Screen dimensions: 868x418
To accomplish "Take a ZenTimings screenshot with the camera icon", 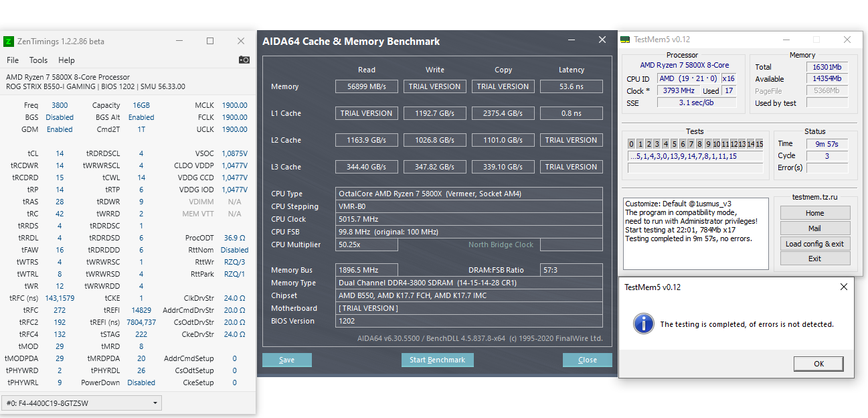I will click(244, 60).
